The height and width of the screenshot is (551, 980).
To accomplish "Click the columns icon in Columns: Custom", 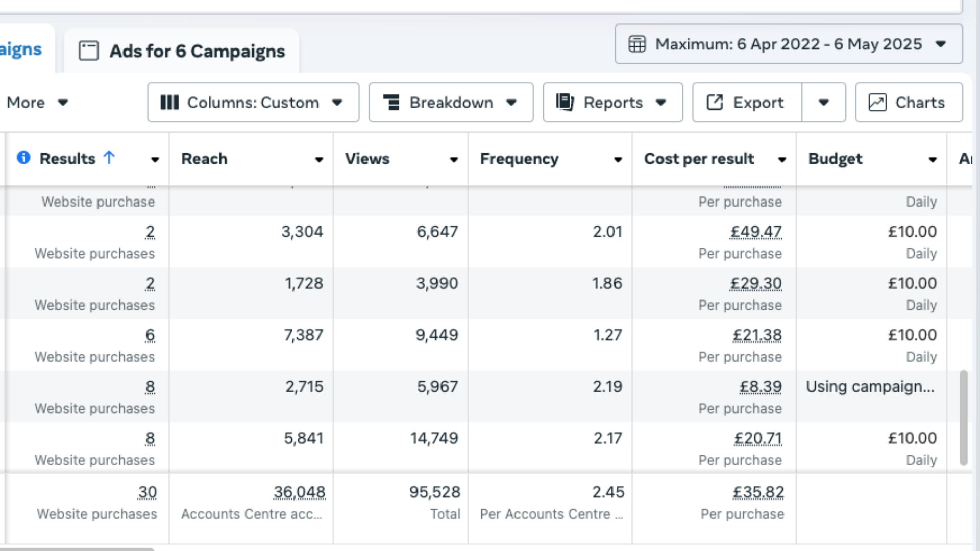I will (x=169, y=103).
